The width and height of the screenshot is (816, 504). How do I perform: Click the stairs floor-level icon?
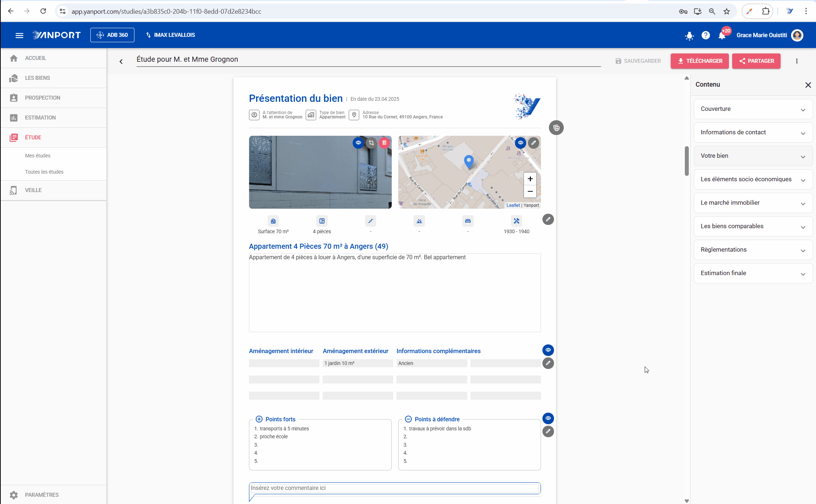coord(370,221)
